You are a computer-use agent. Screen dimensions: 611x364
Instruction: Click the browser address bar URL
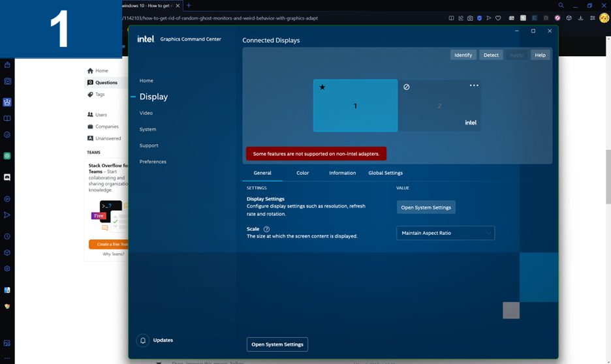221,18
